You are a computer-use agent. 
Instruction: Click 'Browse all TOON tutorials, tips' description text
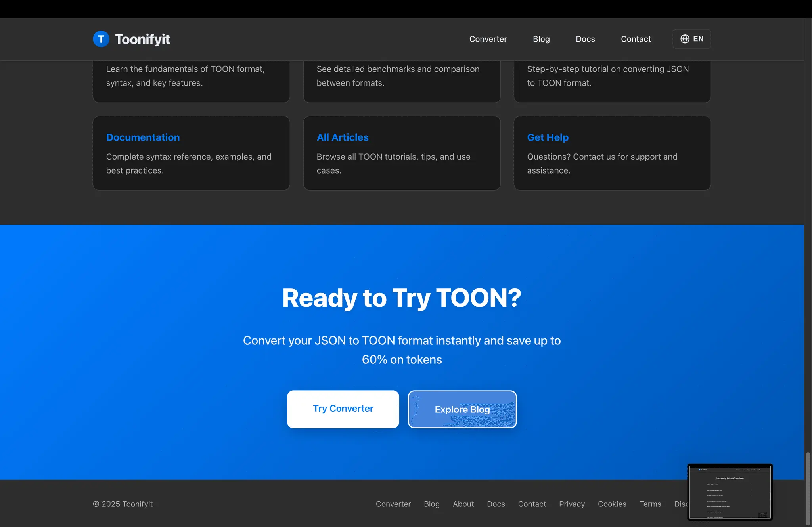point(393,164)
